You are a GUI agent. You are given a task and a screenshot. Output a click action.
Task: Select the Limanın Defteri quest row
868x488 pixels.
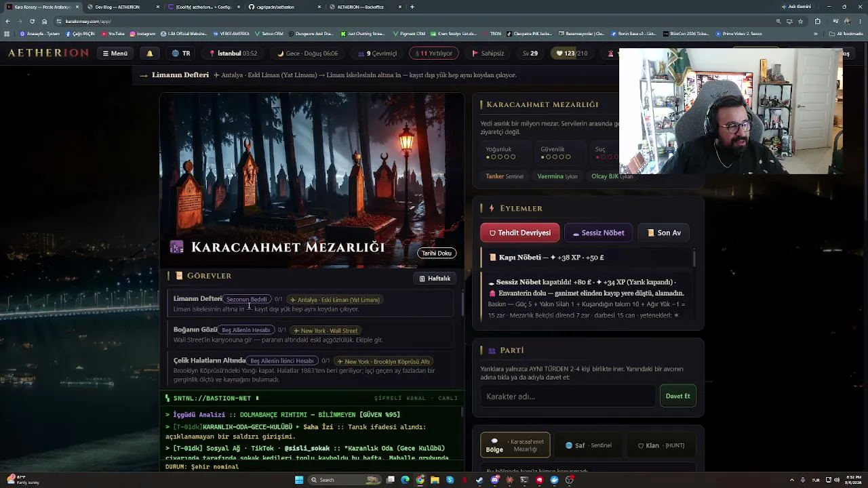pos(311,304)
